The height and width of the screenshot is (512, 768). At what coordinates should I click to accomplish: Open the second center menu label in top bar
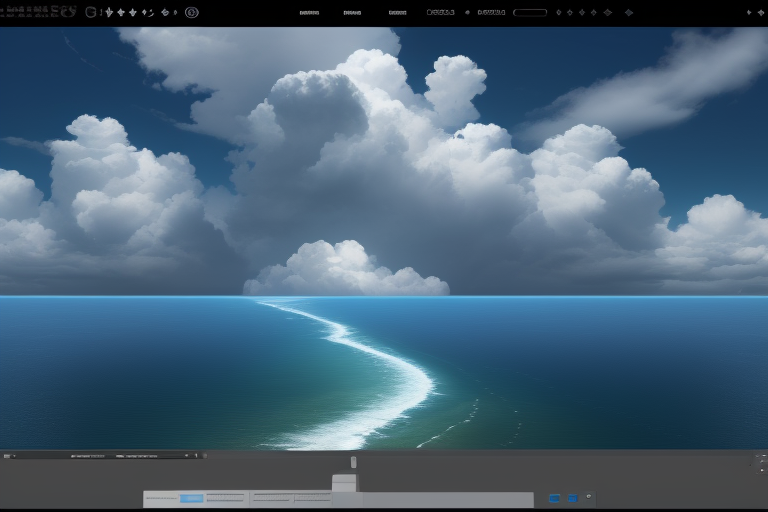point(352,13)
